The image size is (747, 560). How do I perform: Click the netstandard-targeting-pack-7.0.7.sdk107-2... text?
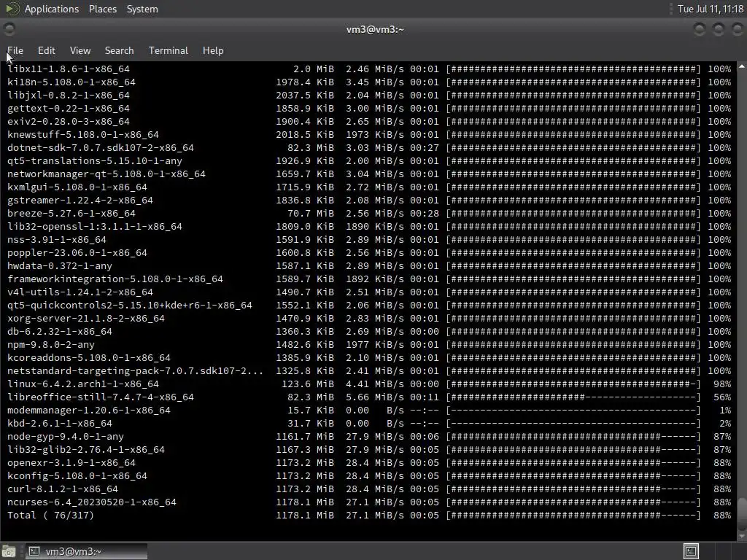135,371
